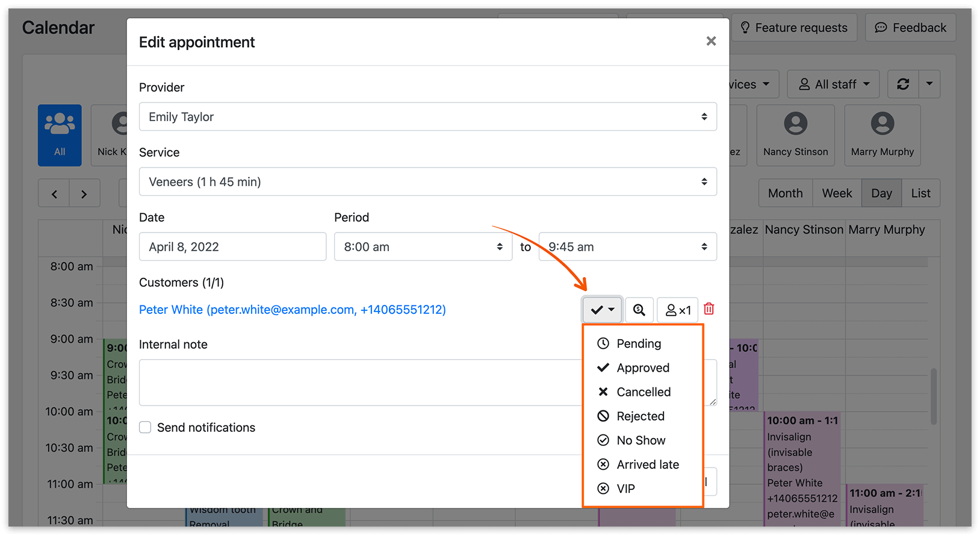Viewport: 980px width, 535px height.
Task: Open the Service dropdown showing Veneers
Action: (427, 181)
